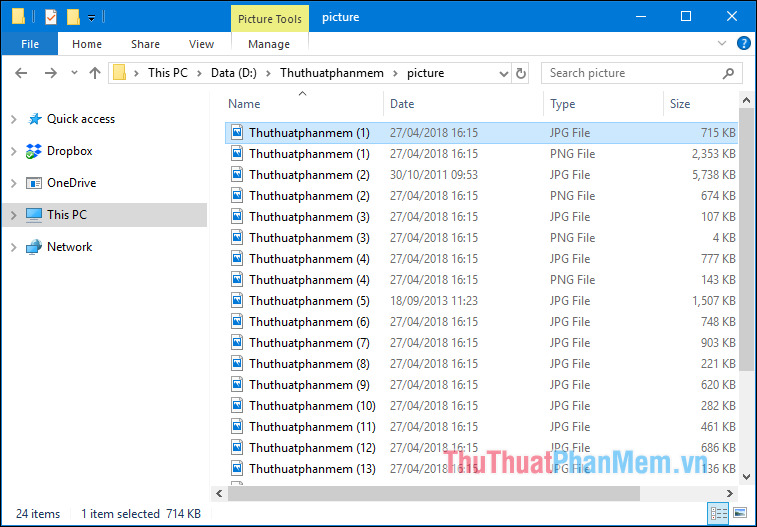757x527 pixels.
Task: Select file name Thuthuatphanmem (11)
Action: [x=312, y=427]
